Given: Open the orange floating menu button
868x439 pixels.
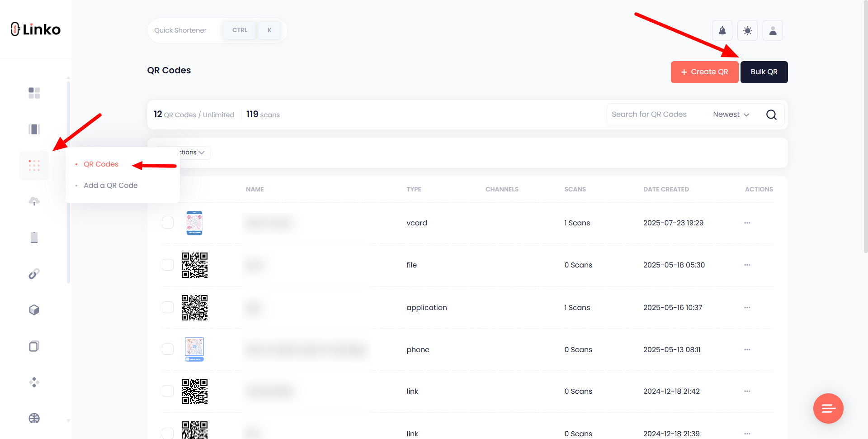Looking at the screenshot, I should pyautogui.click(x=828, y=408).
